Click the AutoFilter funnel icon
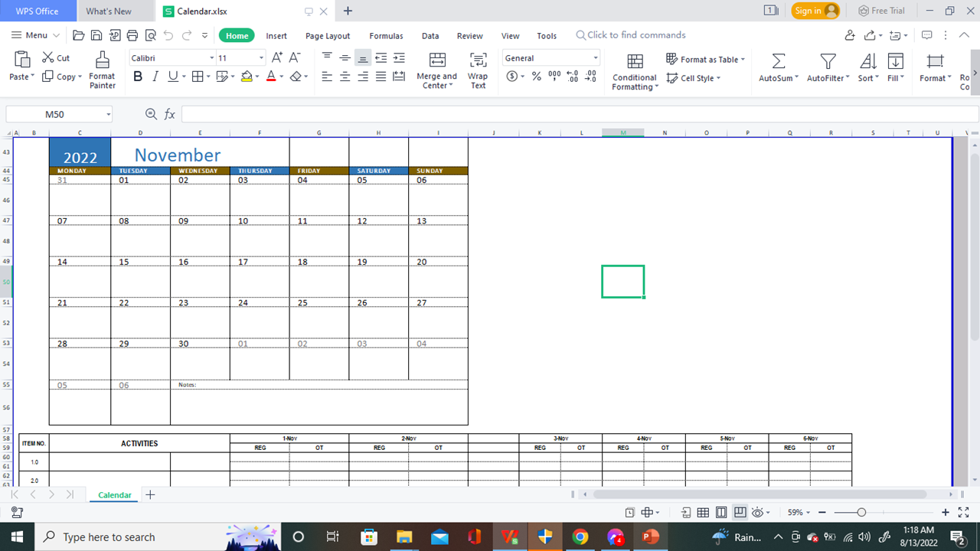980x551 pixels. point(828,61)
